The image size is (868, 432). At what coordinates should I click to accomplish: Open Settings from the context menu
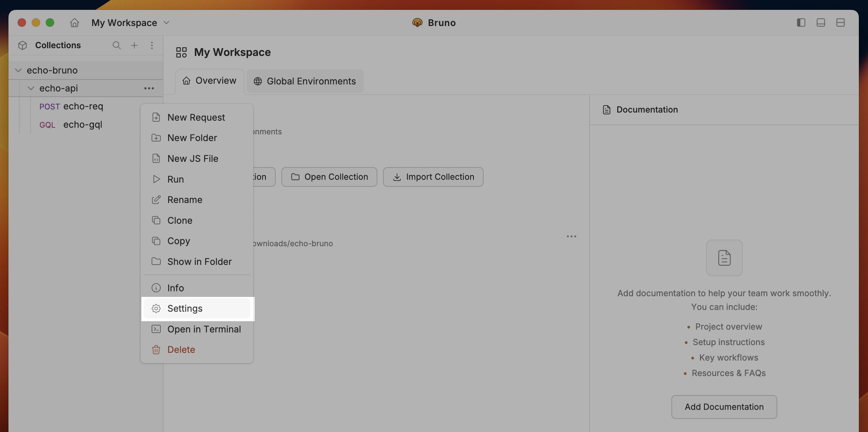pyautogui.click(x=197, y=309)
